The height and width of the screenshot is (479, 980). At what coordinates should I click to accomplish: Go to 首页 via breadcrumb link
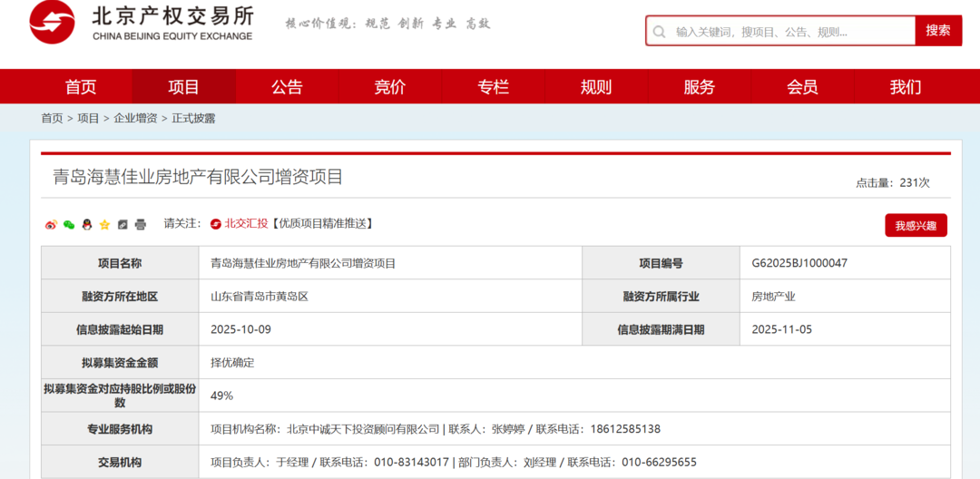52,118
